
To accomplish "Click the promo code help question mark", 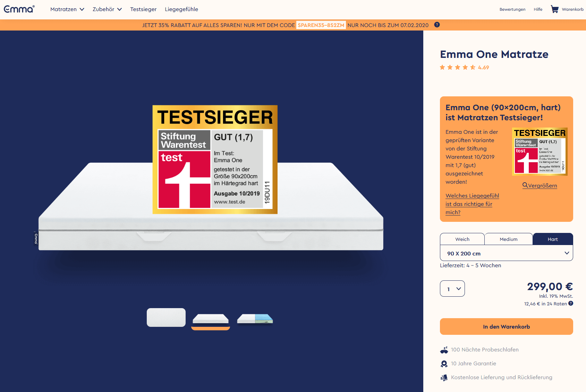I will 437,25.
